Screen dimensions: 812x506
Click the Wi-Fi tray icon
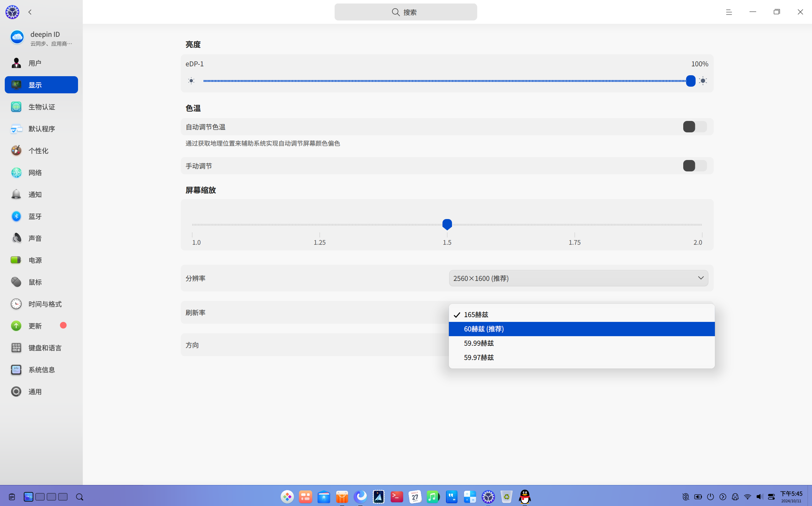tap(748, 496)
